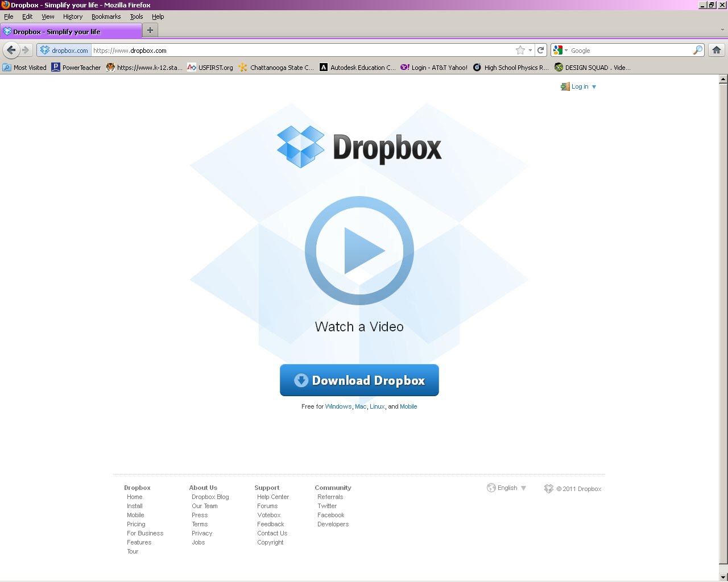Viewport: 728px width, 582px height.
Task: Click the forward navigation arrow
Action: tap(26, 50)
